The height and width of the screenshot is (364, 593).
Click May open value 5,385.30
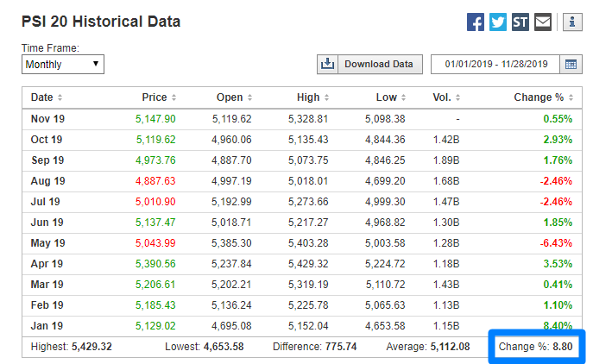[x=231, y=243]
